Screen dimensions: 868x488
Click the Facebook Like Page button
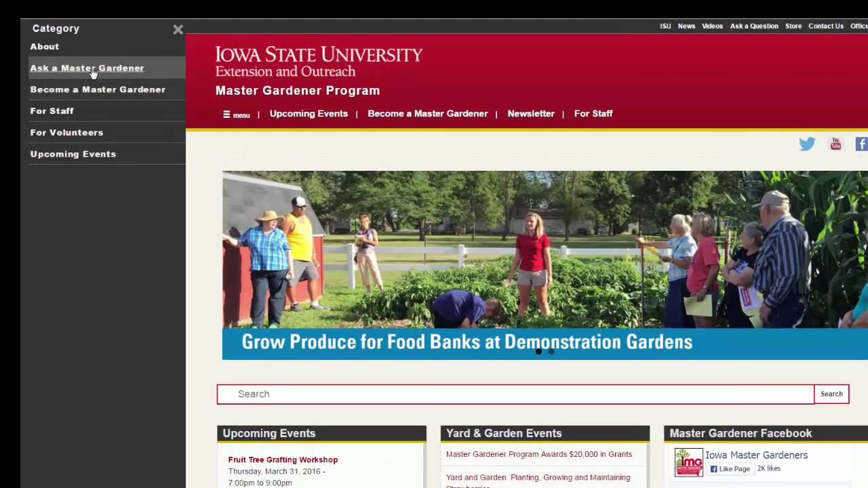730,469
